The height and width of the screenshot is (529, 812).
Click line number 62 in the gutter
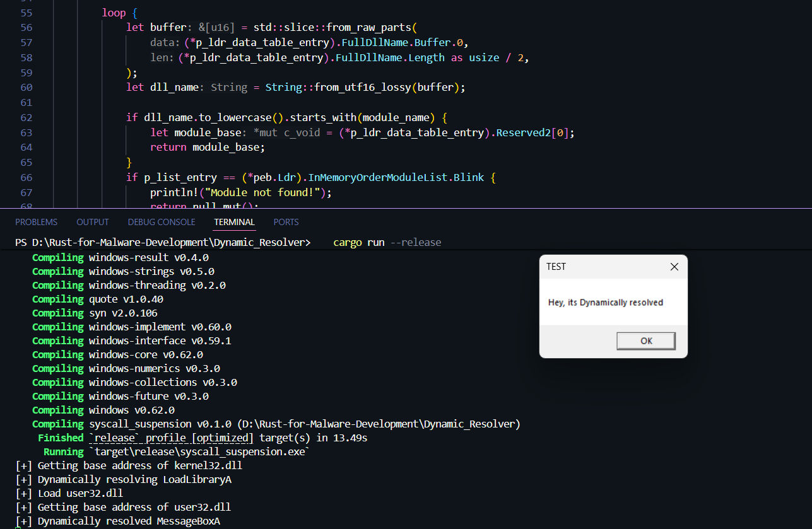pyautogui.click(x=26, y=117)
